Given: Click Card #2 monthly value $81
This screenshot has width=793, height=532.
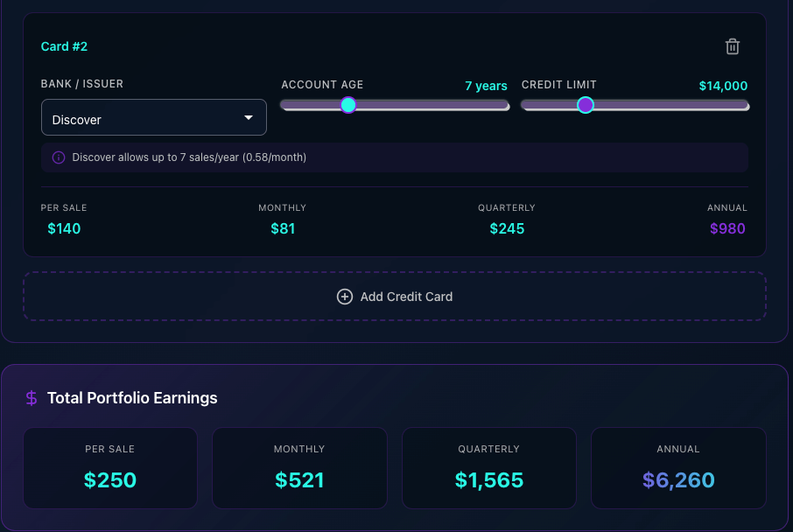Looking at the screenshot, I should pyautogui.click(x=283, y=228).
